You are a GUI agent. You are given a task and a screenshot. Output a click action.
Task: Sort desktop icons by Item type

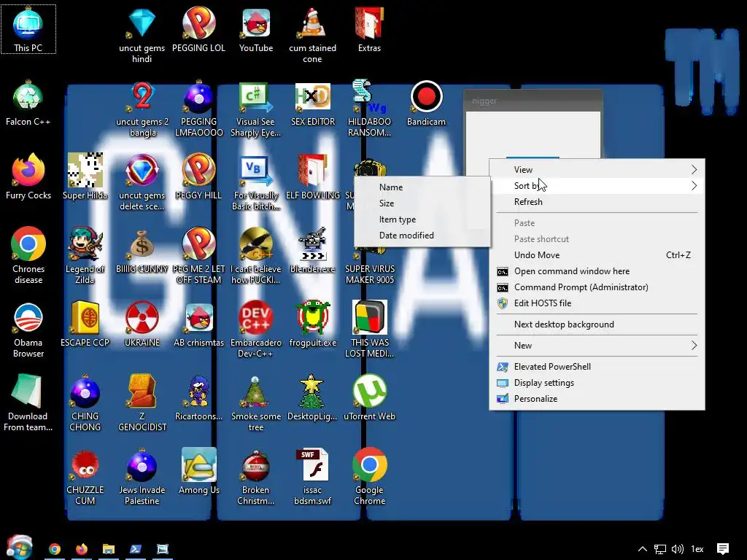coord(422,219)
